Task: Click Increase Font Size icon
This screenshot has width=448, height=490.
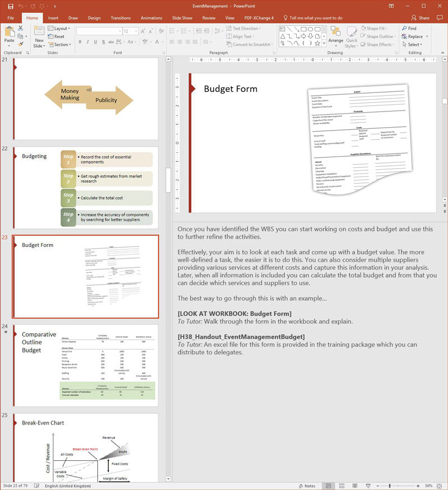Action: [143, 31]
